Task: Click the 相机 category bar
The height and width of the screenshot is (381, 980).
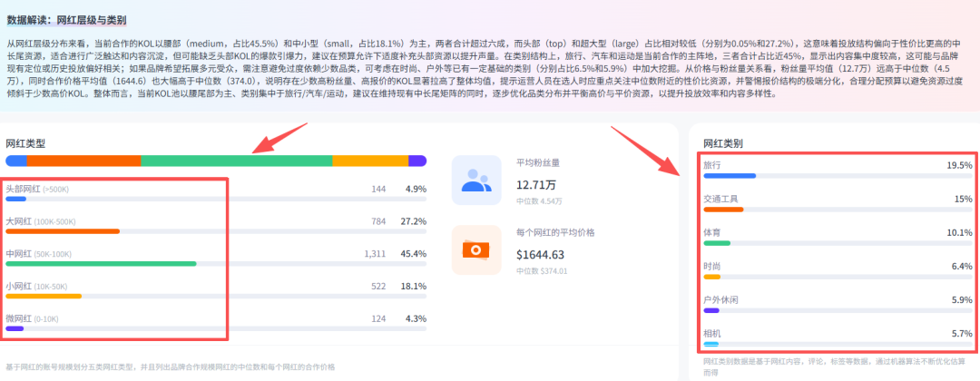Action: point(838,344)
